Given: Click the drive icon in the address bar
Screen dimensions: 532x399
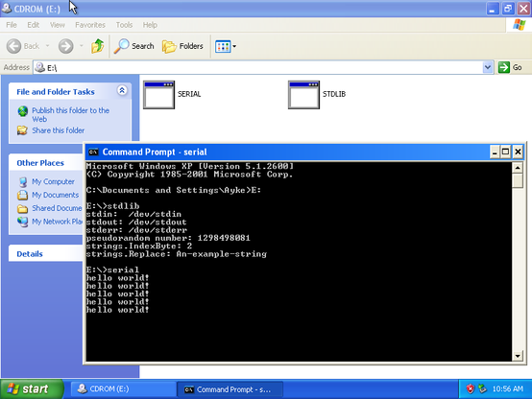Looking at the screenshot, I should [x=40, y=67].
